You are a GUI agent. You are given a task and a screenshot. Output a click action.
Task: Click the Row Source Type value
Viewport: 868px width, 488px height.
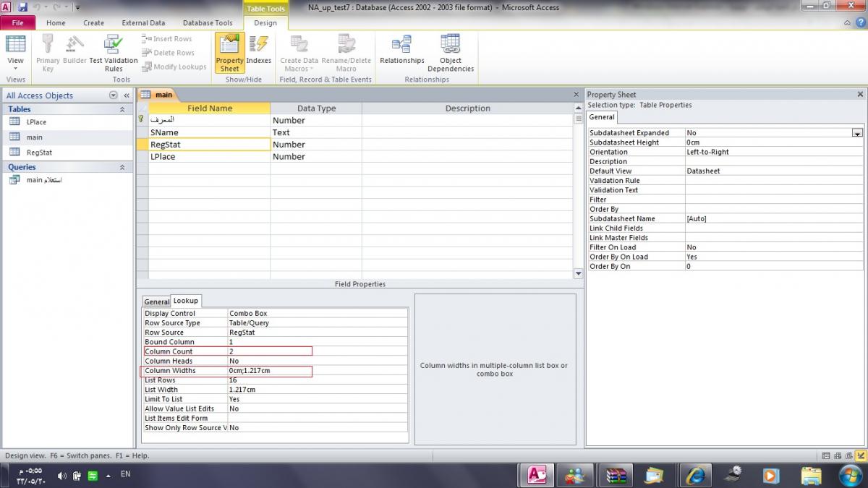[x=318, y=322]
